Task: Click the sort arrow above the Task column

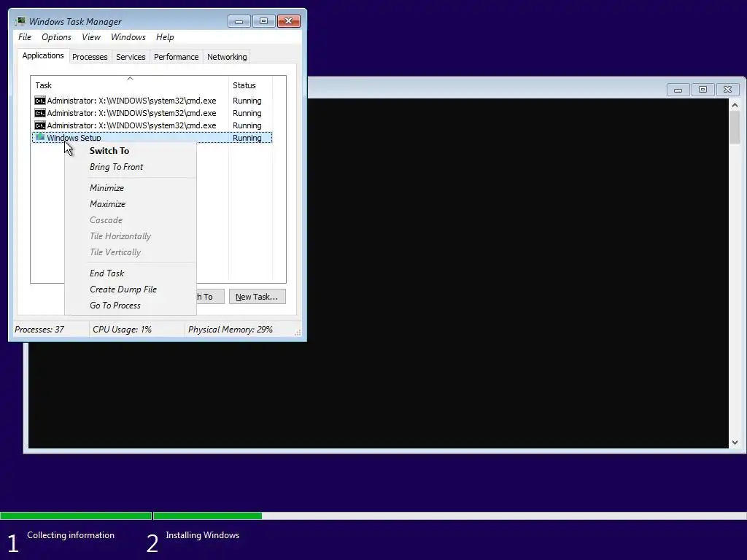Action: (x=130, y=78)
